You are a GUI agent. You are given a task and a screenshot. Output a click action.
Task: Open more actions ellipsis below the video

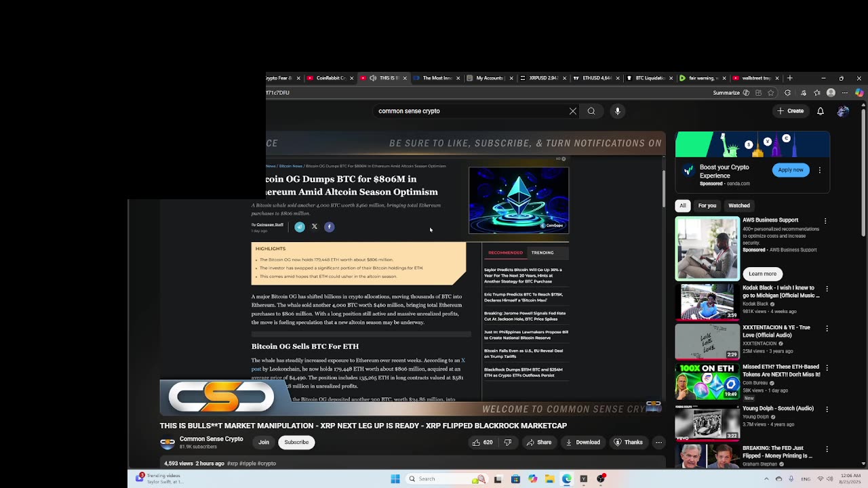[x=658, y=443]
